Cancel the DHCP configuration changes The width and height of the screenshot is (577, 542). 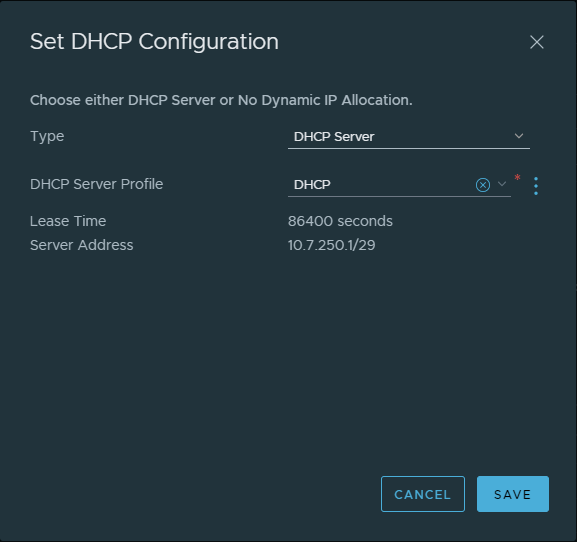tap(423, 494)
